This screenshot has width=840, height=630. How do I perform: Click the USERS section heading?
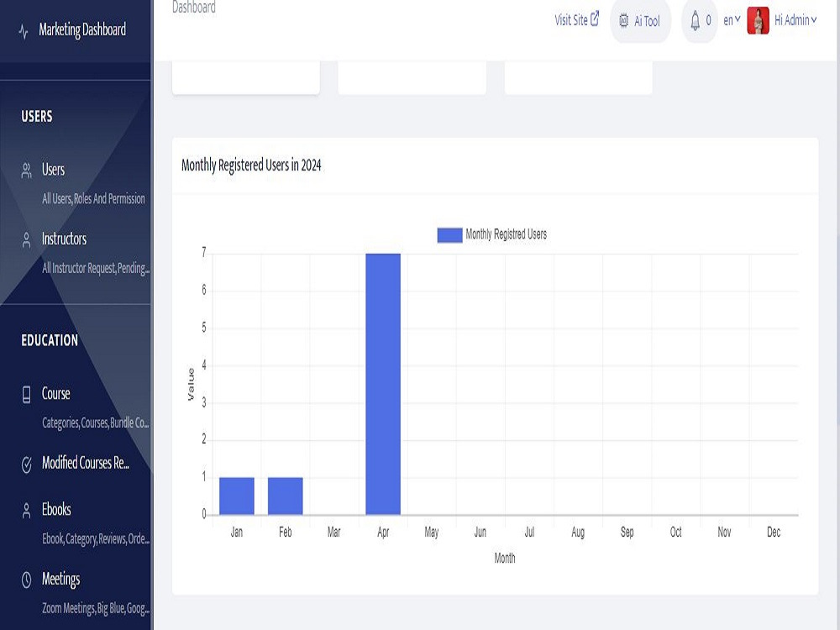pyautogui.click(x=37, y=116)
